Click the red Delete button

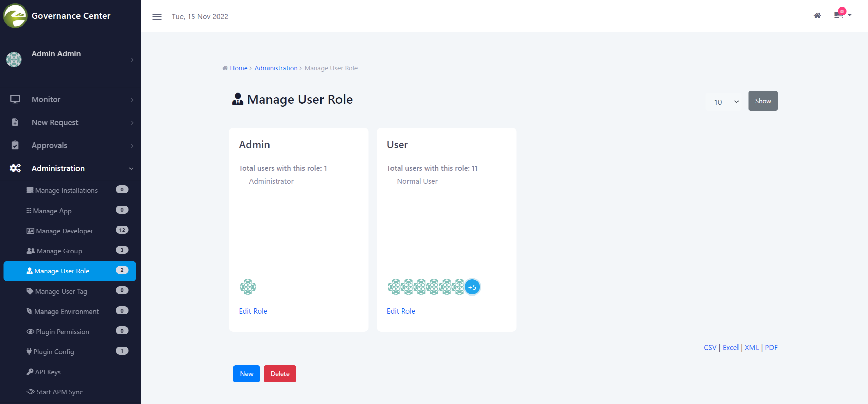click(280, 374)
